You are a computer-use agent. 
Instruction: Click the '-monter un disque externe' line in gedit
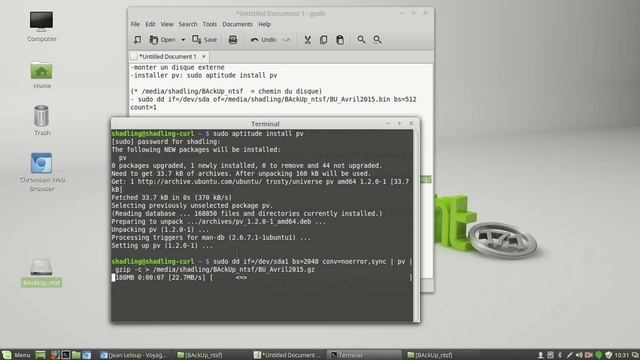tap(178, 67)
